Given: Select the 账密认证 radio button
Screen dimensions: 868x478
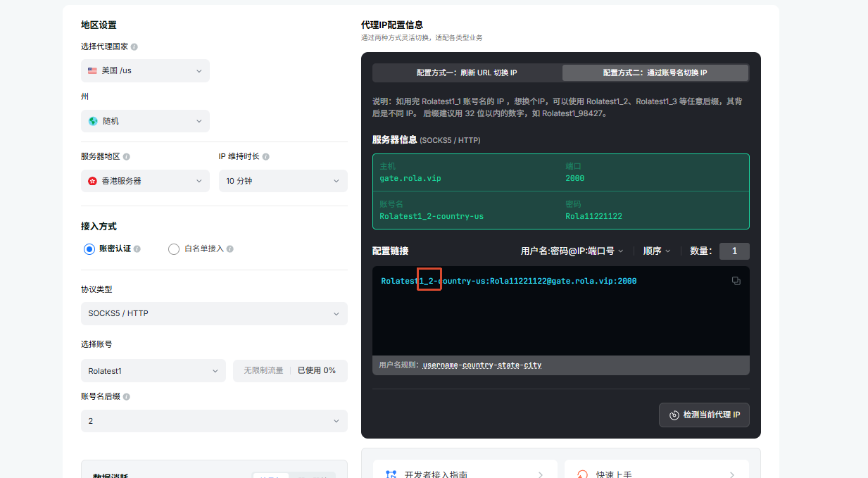Looking at the screenshot, I should pyautogui.click(x=89, y=249).
